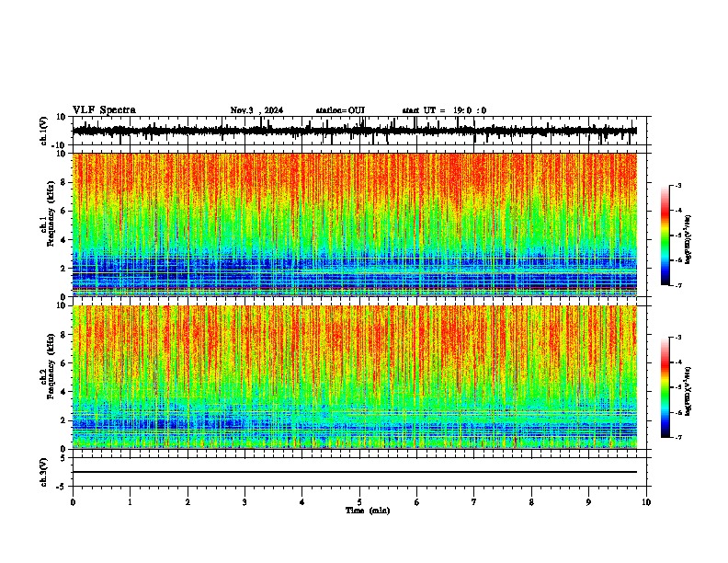This screenshot has width=728, height=563.
Task: Click the "-7" label on ch.1 colorbar
Action: [677, 285]
